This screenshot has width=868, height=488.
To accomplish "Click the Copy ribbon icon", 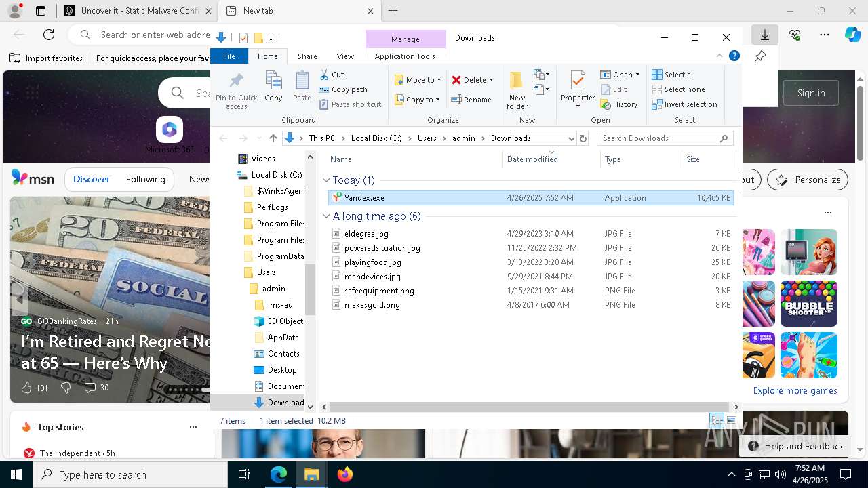I will pyautogui.click(x=273, y=86).
